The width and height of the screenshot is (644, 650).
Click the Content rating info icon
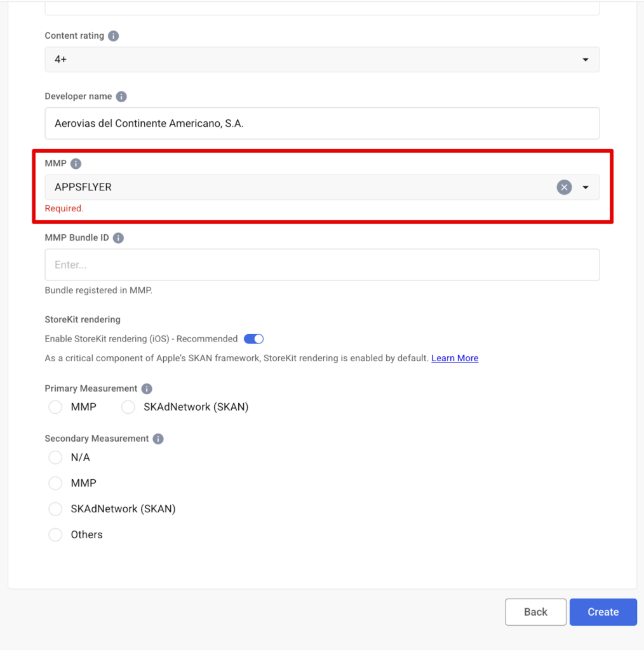tap(114, 36)
